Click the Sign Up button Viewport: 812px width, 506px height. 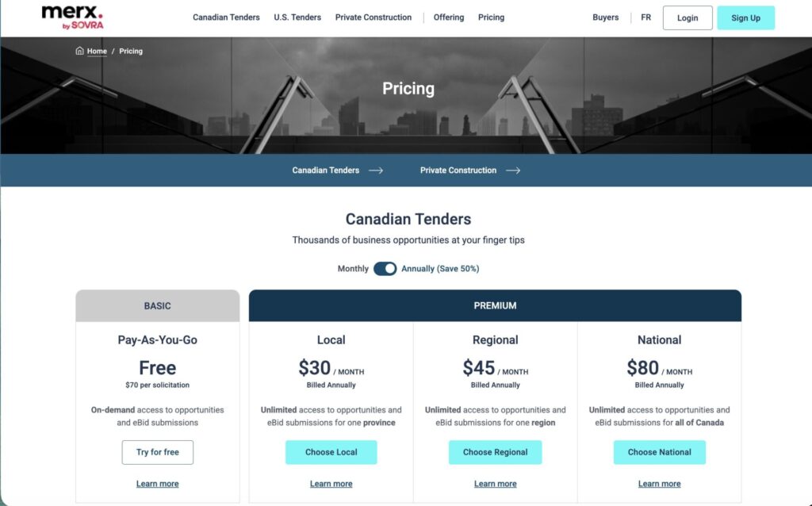(x=745, y=17)
